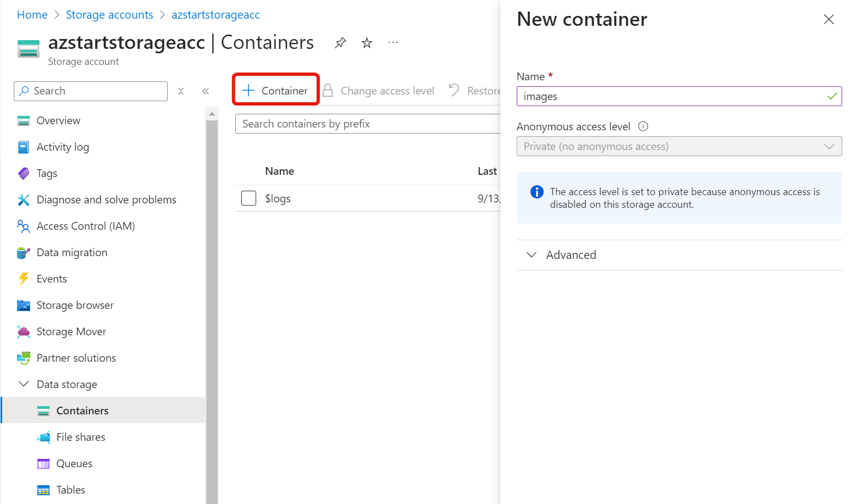The height and width of the screenshot is (504, 857).
Task: Click the Queues icon
Action: (43, 464)
